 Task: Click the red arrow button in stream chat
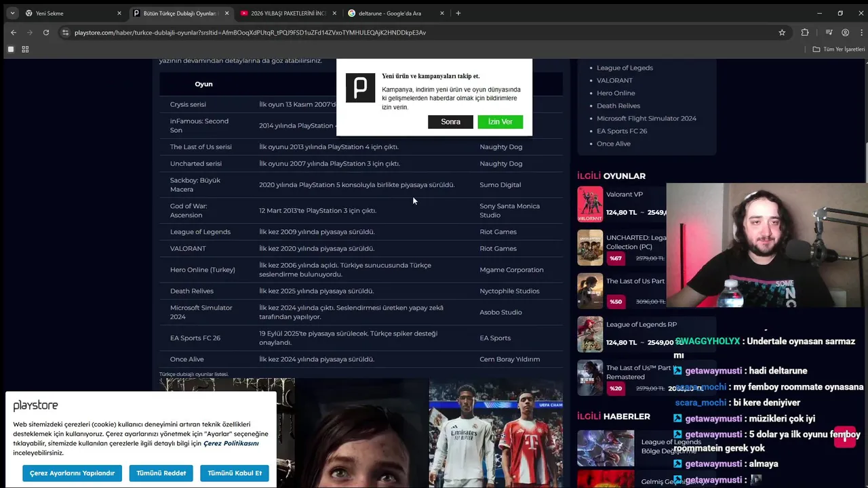click(845, 438)
